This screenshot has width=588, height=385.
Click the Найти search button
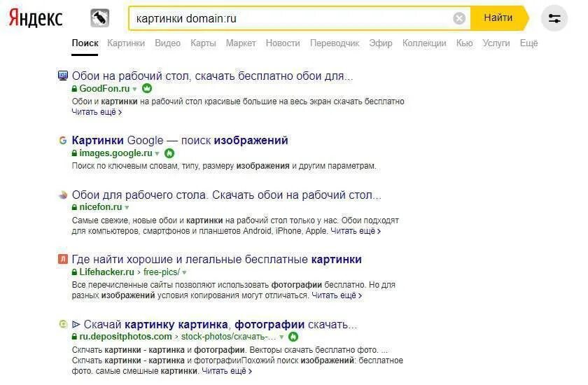498,17
